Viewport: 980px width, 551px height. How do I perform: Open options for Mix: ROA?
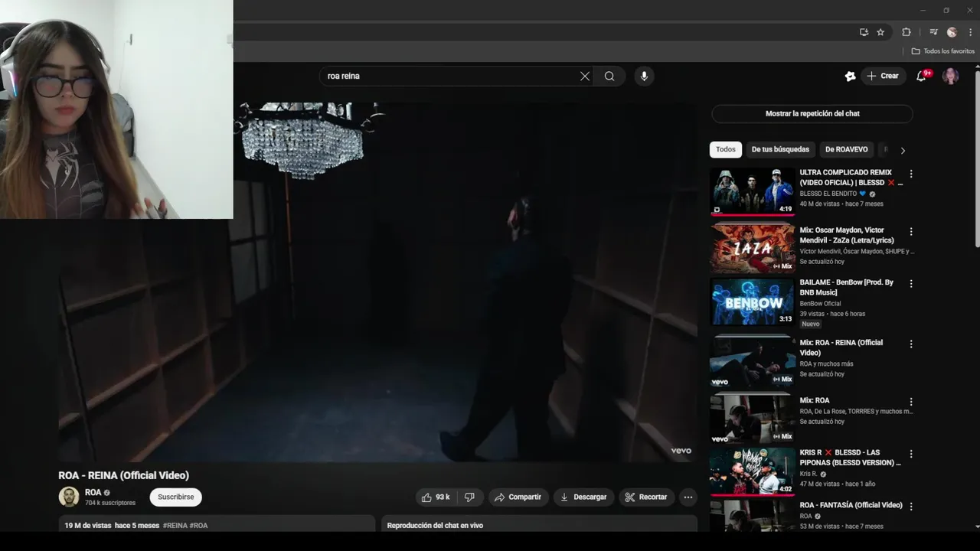[911, 401]
